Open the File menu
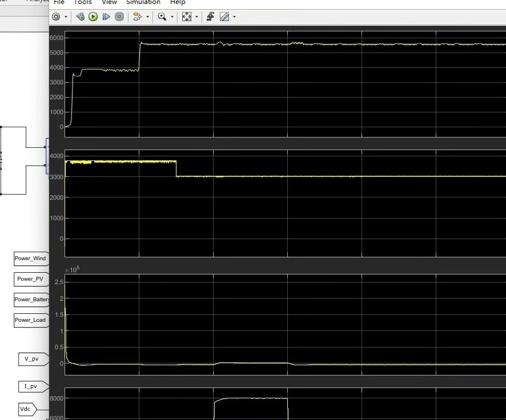 pos(59,3)
